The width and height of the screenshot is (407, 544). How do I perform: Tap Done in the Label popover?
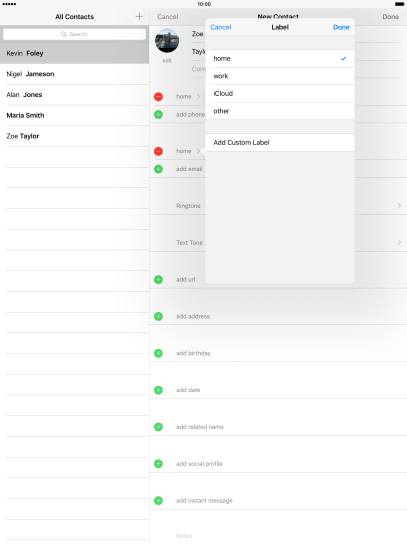(341, 27)
